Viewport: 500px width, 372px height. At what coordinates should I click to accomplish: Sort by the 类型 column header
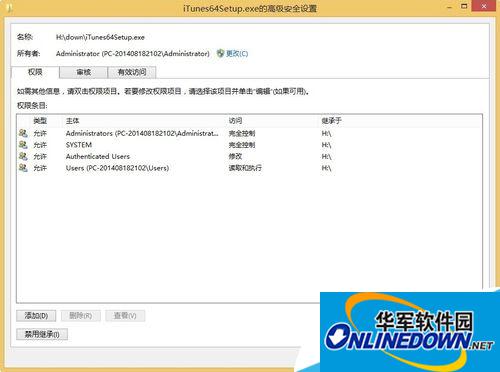(x=40, y=121)
